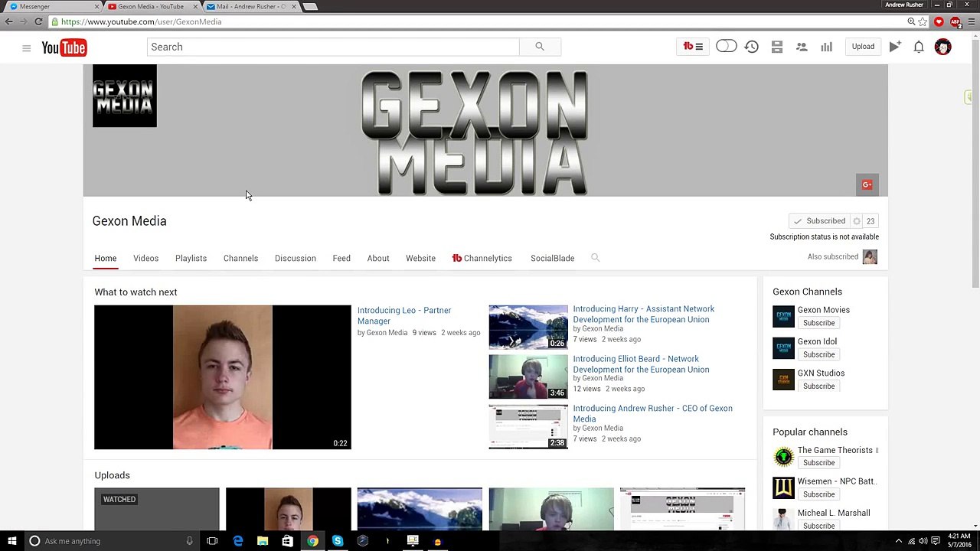Click the Subscribed button
980x551 pixels.
click(x=819, y=221)
